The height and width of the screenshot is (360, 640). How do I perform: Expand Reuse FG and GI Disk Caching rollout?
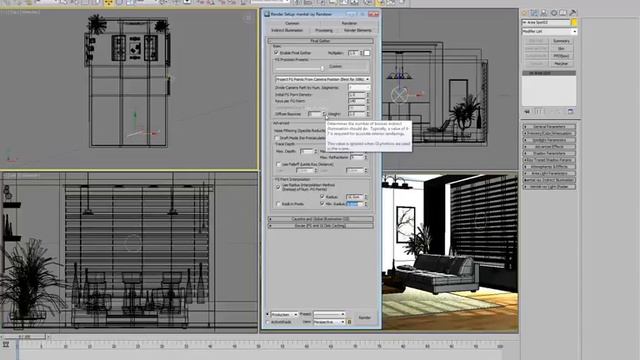coord(320,226)
